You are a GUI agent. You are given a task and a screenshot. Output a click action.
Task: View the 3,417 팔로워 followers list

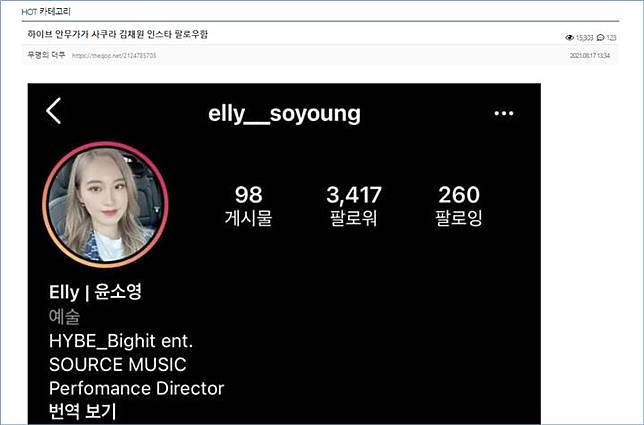click(354, 206)
